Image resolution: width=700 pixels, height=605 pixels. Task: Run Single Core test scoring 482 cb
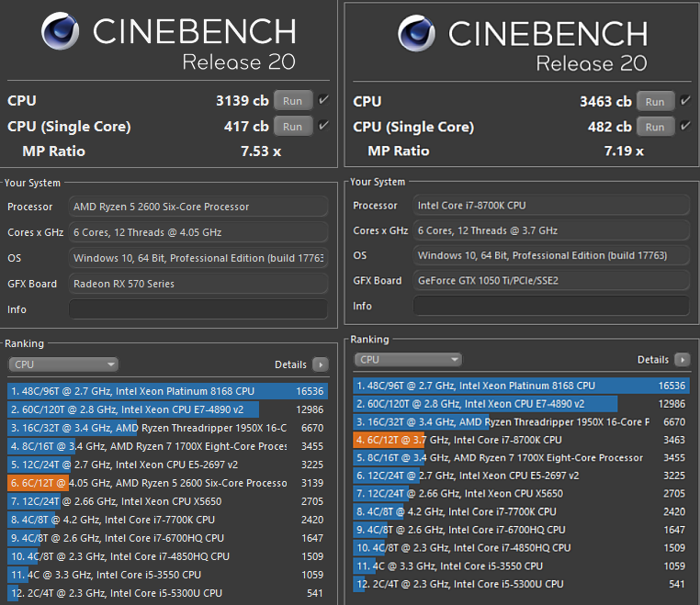(655, 127)
